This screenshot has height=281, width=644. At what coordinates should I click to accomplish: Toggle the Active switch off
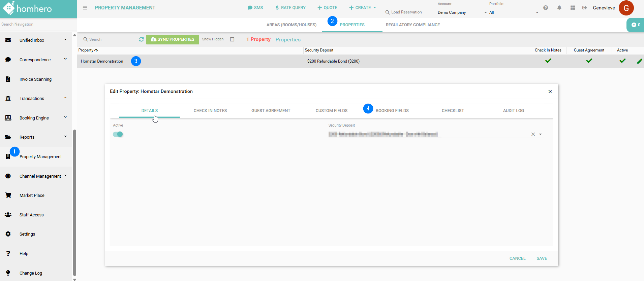coord(118,134)
